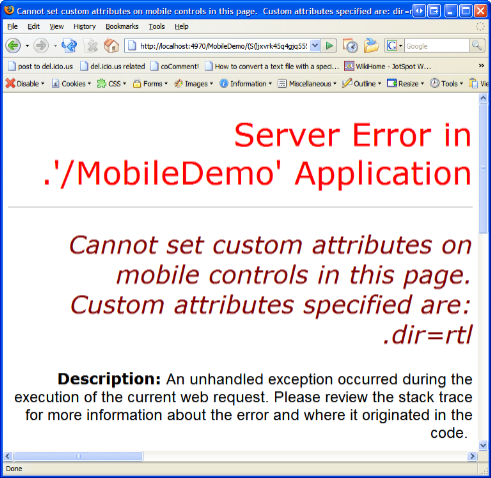Open the Bookmarks menu

click(x=122, y=26)
